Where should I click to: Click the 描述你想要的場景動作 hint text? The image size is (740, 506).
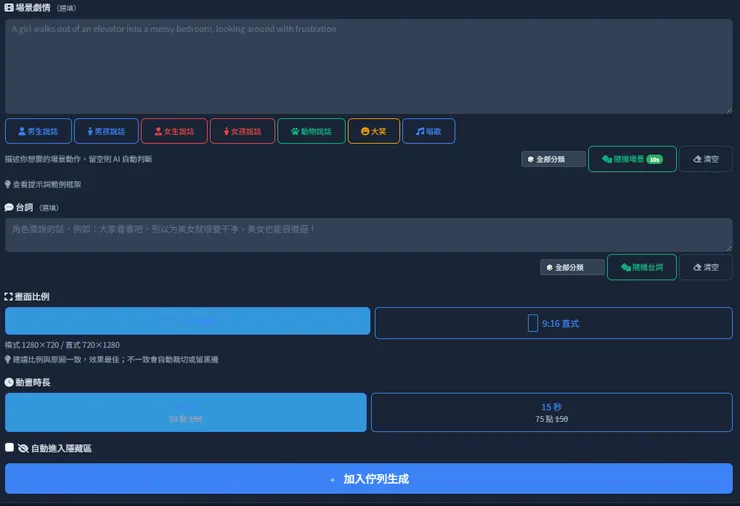click(78, 159)
